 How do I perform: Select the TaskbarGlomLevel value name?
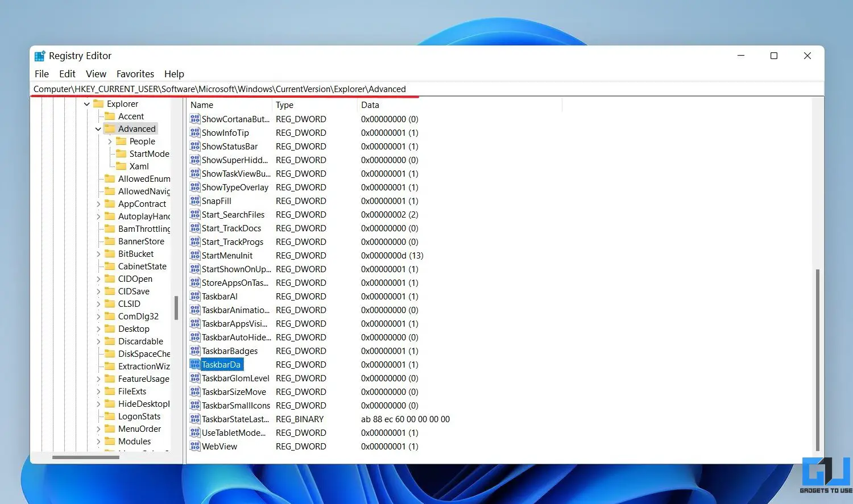coord(235,378)
